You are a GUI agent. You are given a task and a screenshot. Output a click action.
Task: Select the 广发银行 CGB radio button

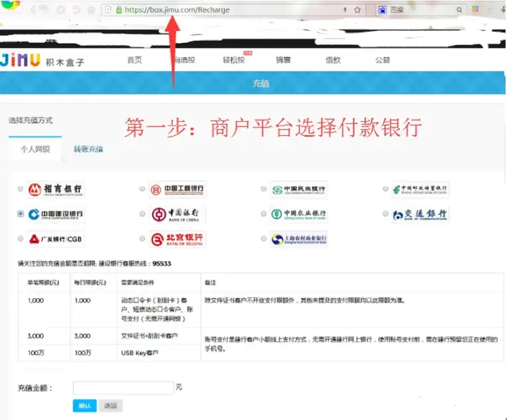(20, 239)
